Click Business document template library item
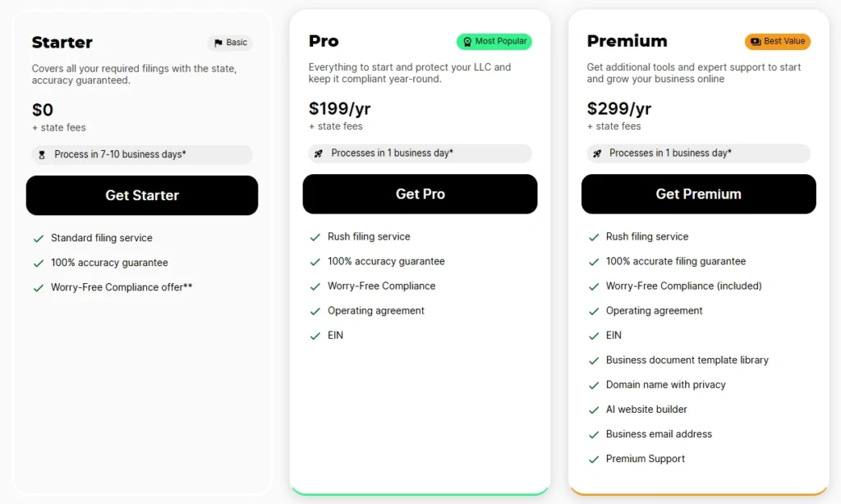This screenshot has width=841, height=504. 687,360
